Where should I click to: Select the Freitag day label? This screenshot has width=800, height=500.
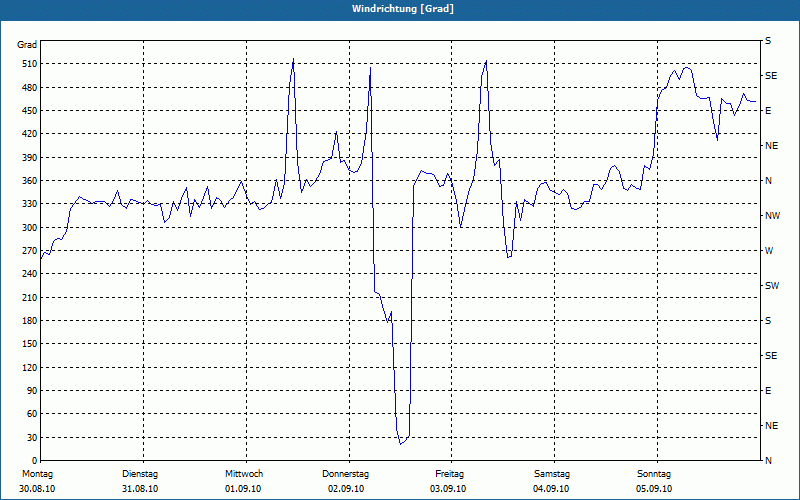[449, 474]
